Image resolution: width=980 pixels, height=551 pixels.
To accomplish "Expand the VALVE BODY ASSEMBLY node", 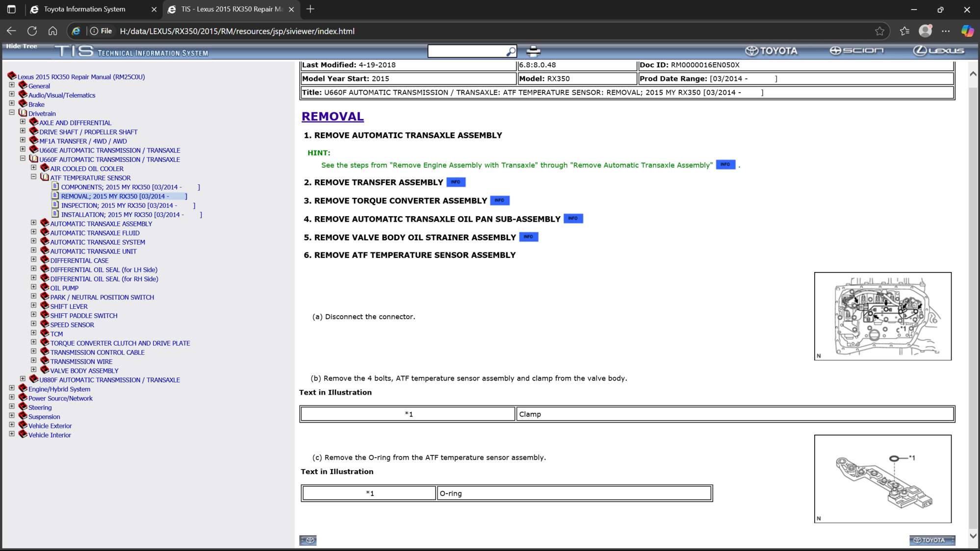I will [x=34, y=370].
